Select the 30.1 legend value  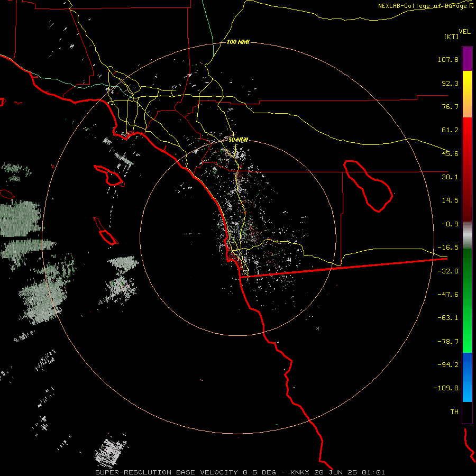click(x=450, y=177)
